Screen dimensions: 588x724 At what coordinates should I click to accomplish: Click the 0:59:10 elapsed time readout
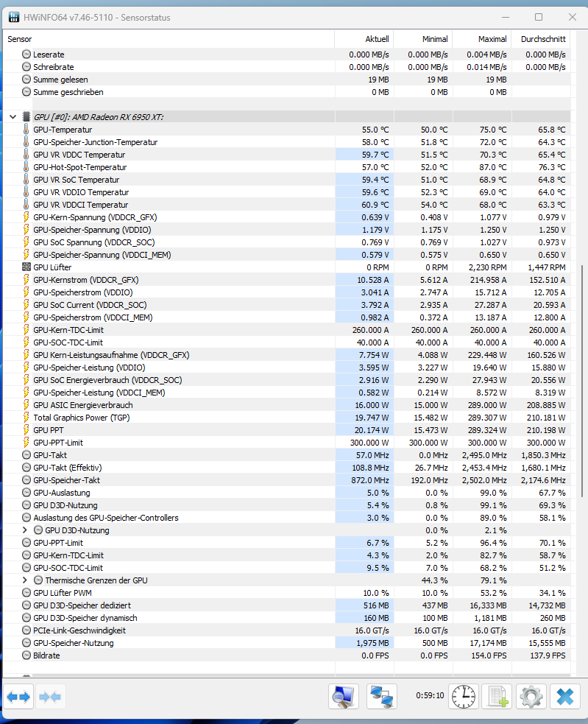430,695
